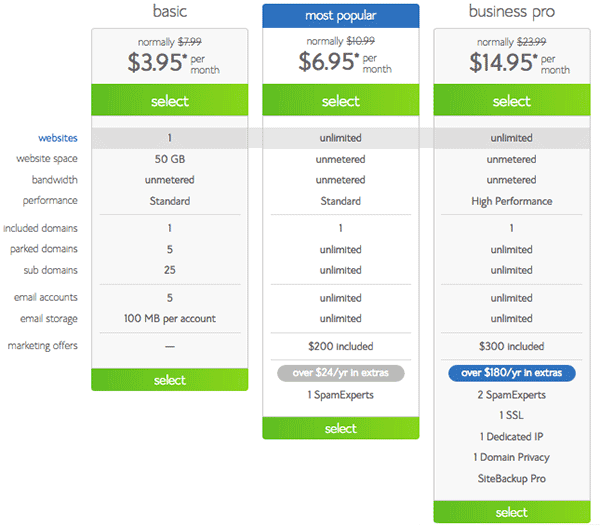Click bottom select button below SiteBackup Pro

(x=512, y=512)
